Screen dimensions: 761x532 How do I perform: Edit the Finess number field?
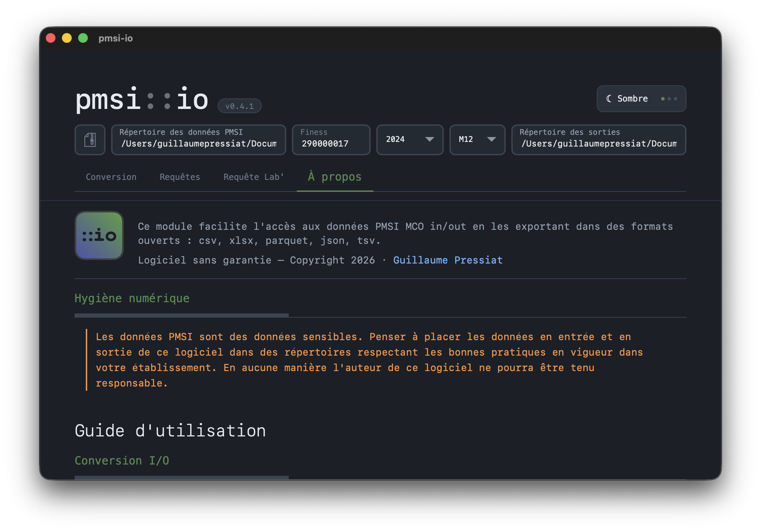331,140
